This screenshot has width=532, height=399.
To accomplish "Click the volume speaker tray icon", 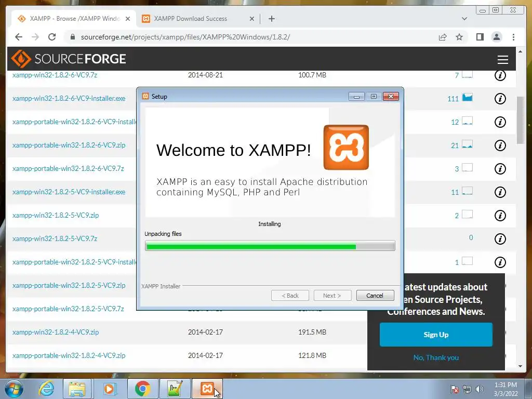I will (x=480, y=389).
